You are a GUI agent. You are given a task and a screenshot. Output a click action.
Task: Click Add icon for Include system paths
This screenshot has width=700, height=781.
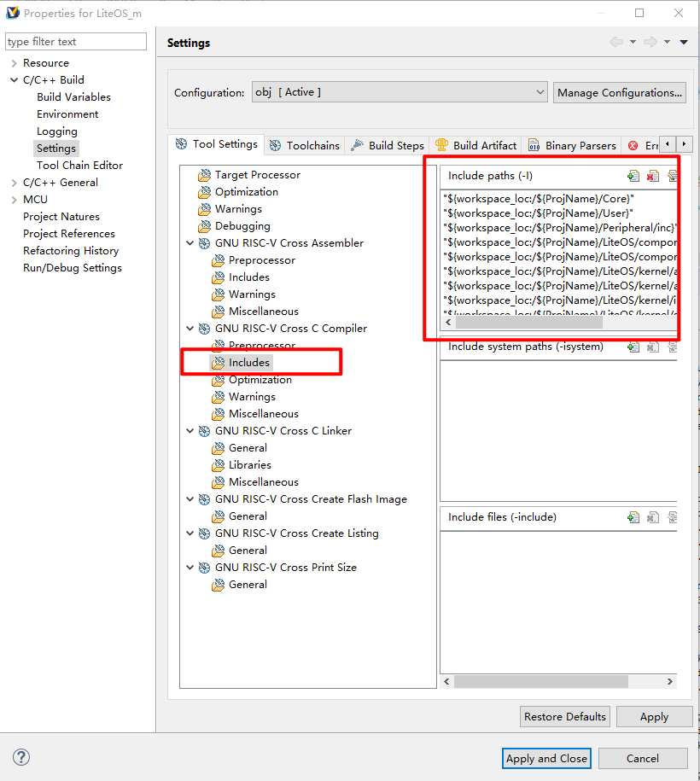(633, 347)
